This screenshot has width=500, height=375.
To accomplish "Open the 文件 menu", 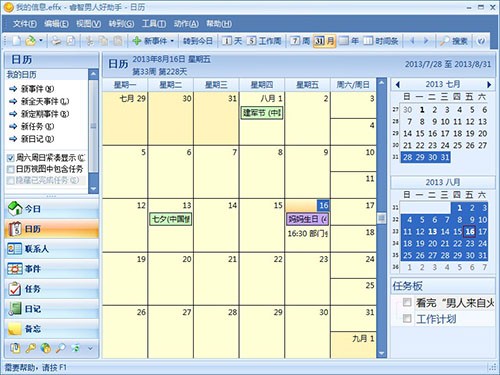I will pos(25,24).
